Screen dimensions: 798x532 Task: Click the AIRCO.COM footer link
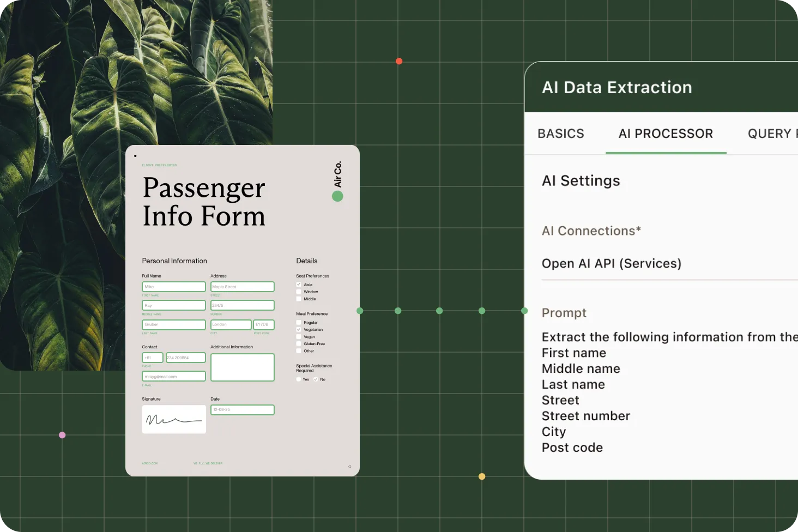[150, 463]
